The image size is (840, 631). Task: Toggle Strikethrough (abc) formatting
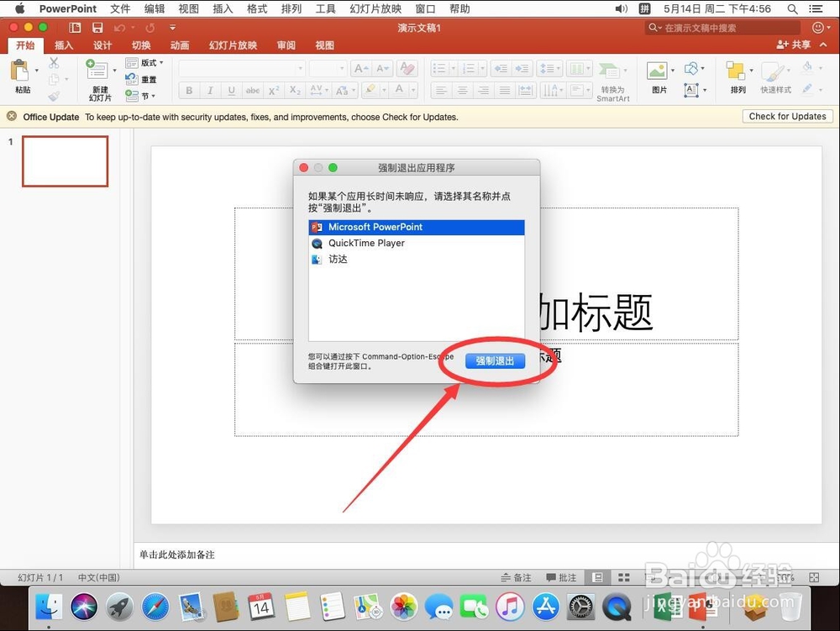[x=252, y=91]
